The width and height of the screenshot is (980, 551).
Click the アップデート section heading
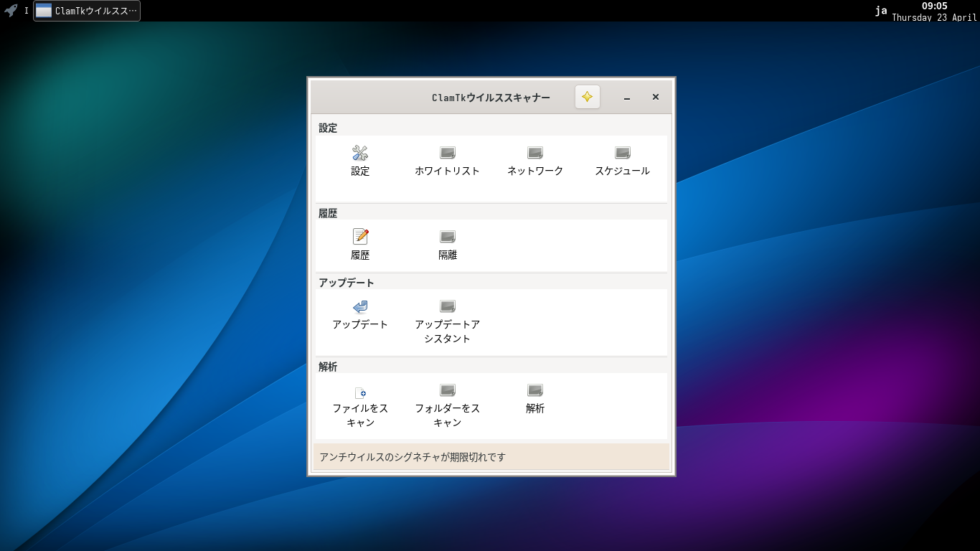tap(347, 283)
